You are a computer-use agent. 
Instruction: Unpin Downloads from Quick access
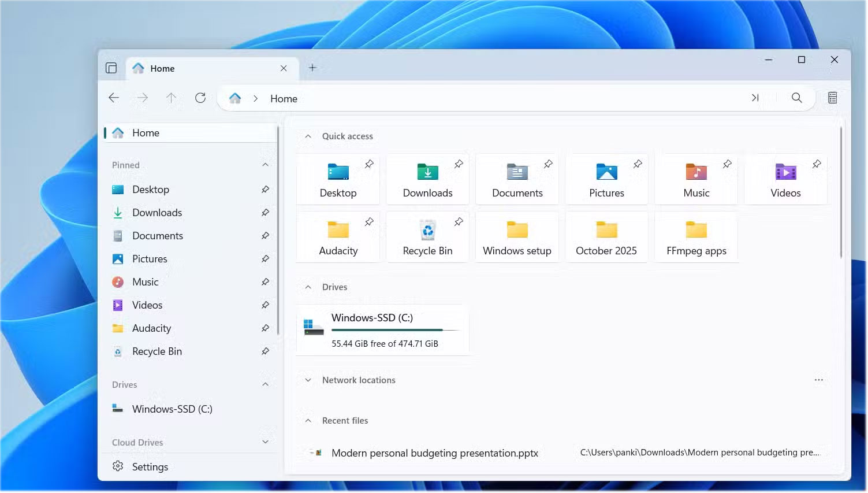459,164
